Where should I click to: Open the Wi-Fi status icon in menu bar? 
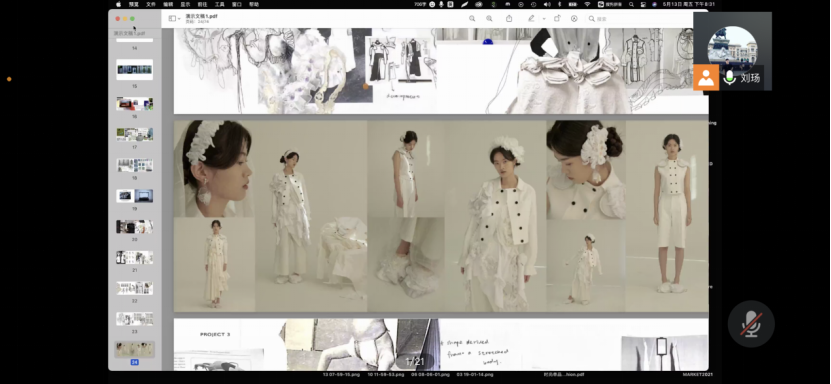click(x=587, y=4)
